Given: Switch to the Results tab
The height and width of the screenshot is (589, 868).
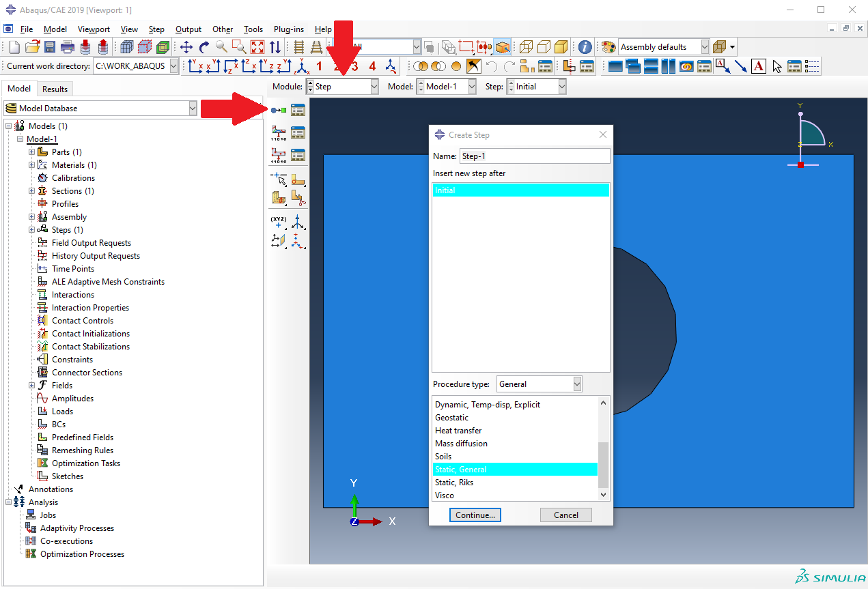Looking at the screenshot, I should pyautogui.click(x=55, y=89).
